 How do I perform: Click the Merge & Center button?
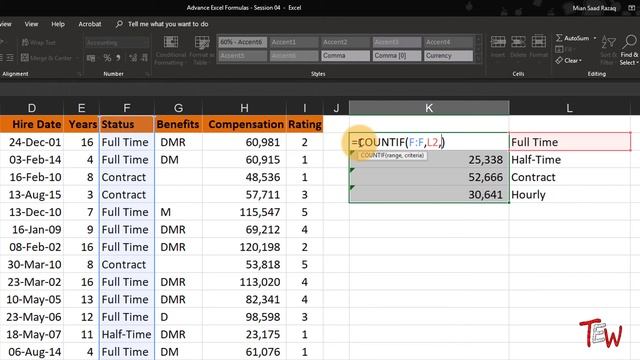pyautogui.click(x=46, y=58)
